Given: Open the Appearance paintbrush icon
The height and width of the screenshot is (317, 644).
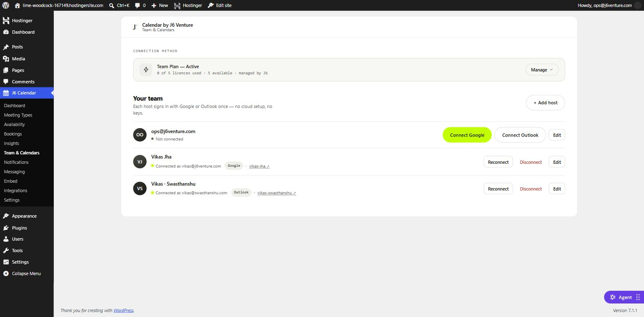Looking at the screenshot, I should point(6,216).
